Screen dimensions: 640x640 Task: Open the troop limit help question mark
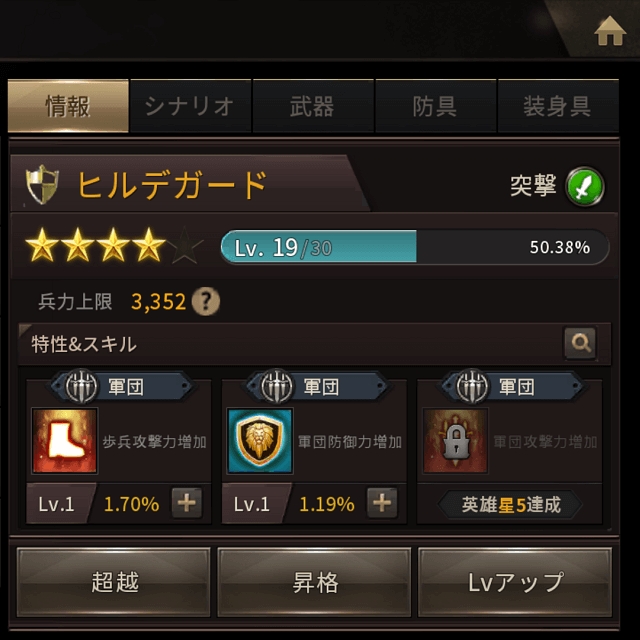[206, 302]
